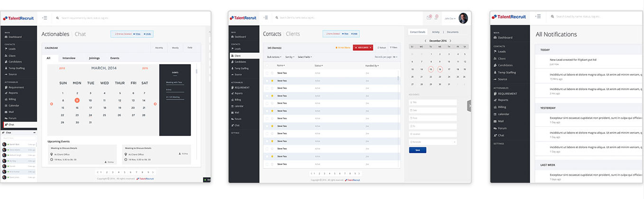Check the first Steve Tess row checkbox
Screen dimensions: 644x199
pyautogui.click(x=267, y=73)
